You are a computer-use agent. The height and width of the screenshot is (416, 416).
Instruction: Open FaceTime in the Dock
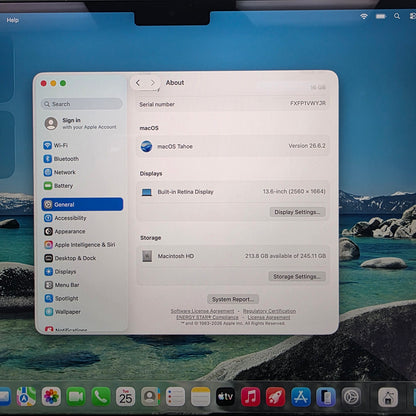point(76,397)
